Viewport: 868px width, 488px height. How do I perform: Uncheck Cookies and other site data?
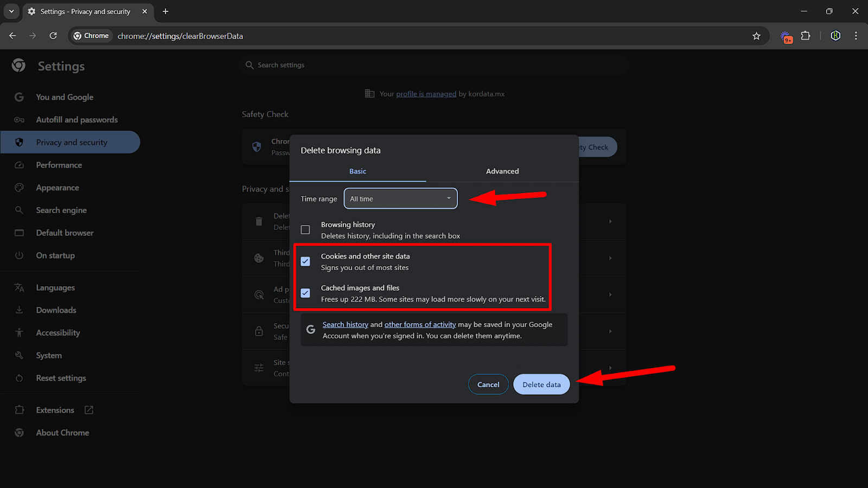(x=305, y=261)
